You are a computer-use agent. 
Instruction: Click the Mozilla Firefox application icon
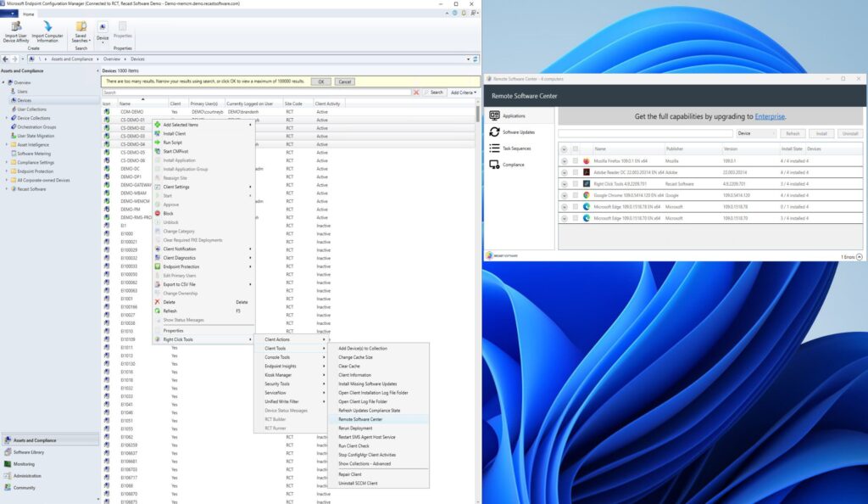586,160
